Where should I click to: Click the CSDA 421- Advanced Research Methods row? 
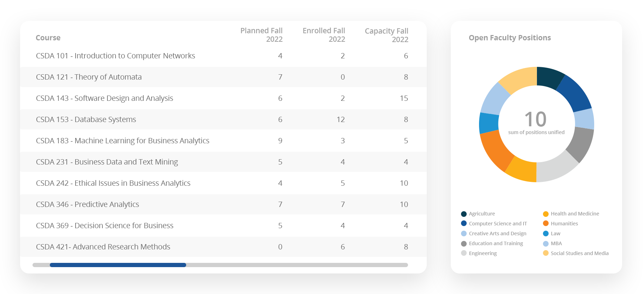(103, 247)
